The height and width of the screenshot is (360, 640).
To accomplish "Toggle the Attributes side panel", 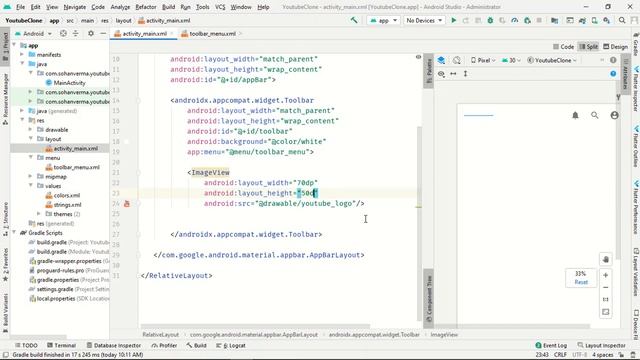I will coord(625,74).
